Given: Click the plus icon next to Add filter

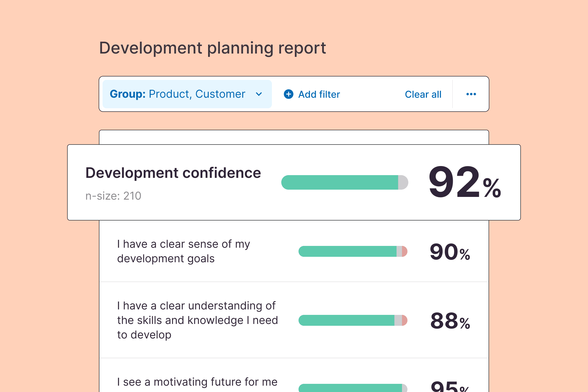Looking at the screenshot, I should click(x=288, y=94).
